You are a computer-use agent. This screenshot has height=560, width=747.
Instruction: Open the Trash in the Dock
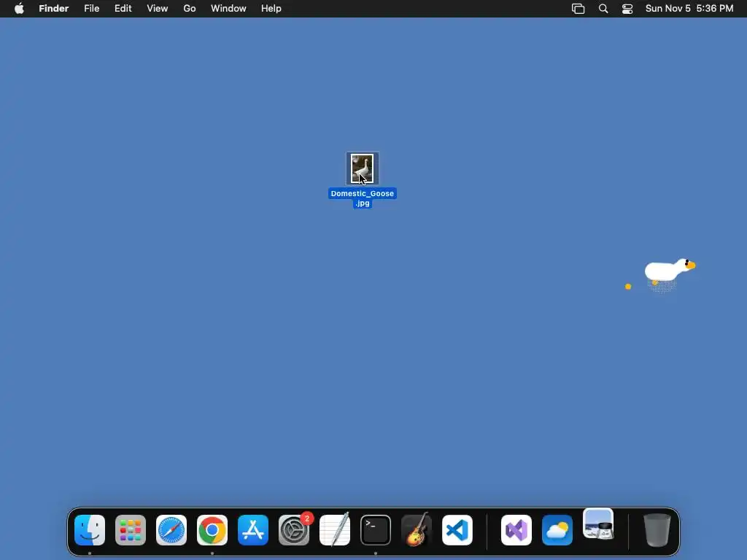(657, 530)
